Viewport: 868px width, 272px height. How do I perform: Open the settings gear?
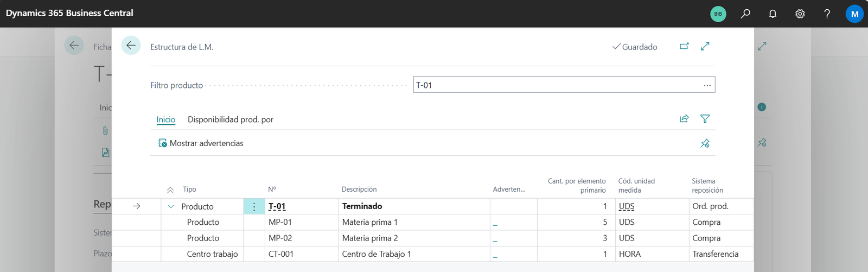point(800,14)
